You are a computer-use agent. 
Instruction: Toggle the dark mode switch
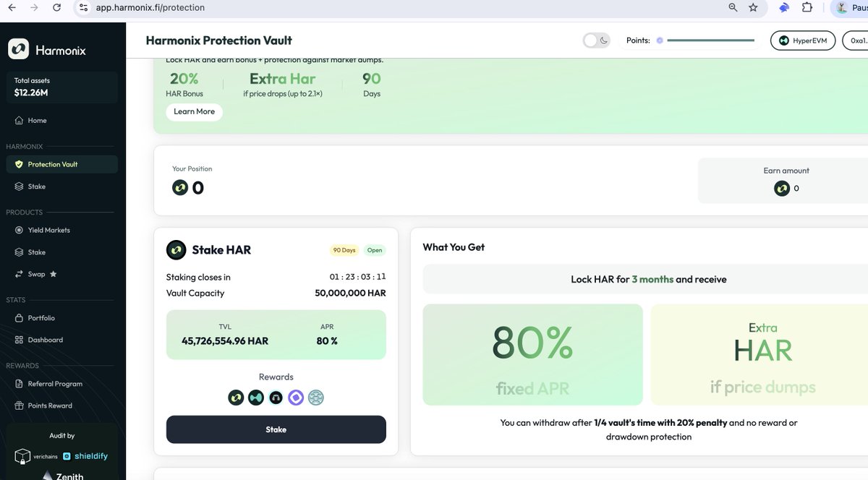pos(597,40)
